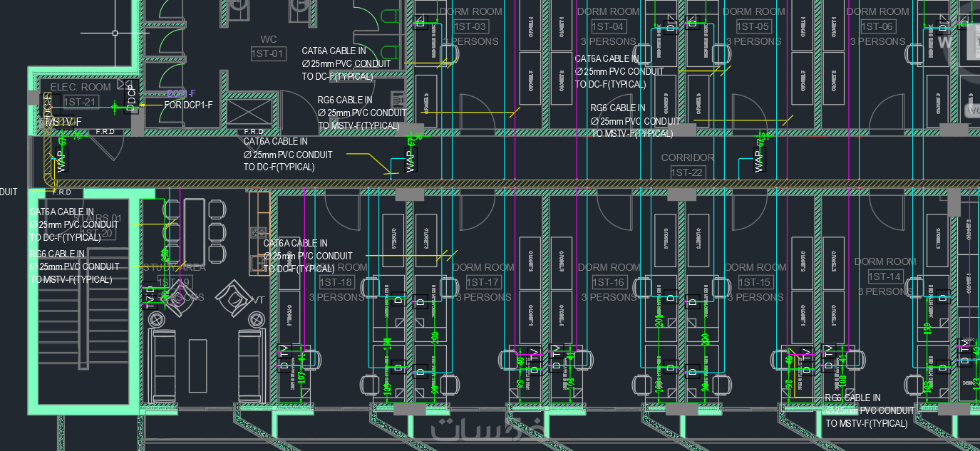Image resolution: width=980 pixels, height=451 pixels.
Task: Select the purple DCP1-F label
Action: pyautogui.click(x=181, y=93)
